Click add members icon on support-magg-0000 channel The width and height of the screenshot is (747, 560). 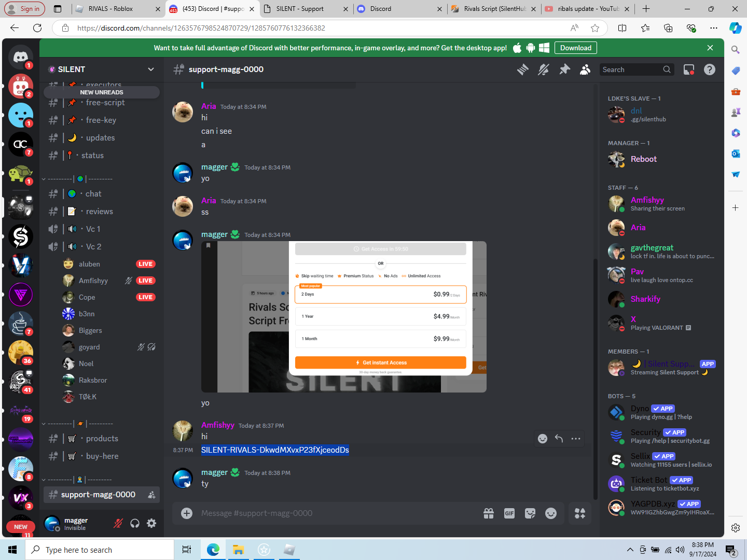(151, 495)
